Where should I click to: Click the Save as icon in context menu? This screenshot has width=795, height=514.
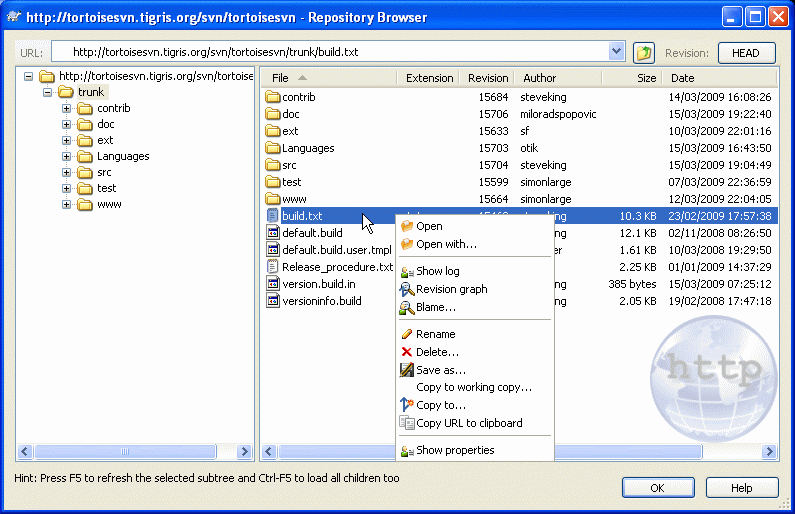click(x=407, y=370)
